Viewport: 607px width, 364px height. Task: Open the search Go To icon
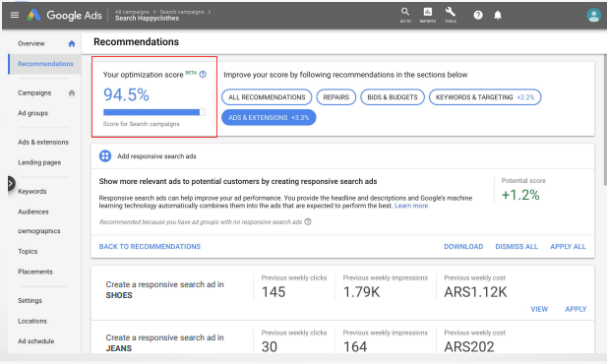[405, 15]
